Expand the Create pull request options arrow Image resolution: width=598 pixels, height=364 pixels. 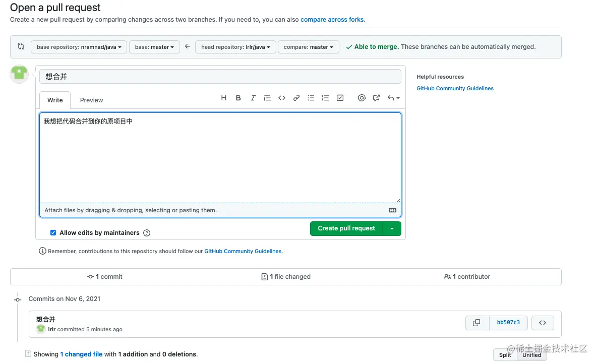[392, 229]
